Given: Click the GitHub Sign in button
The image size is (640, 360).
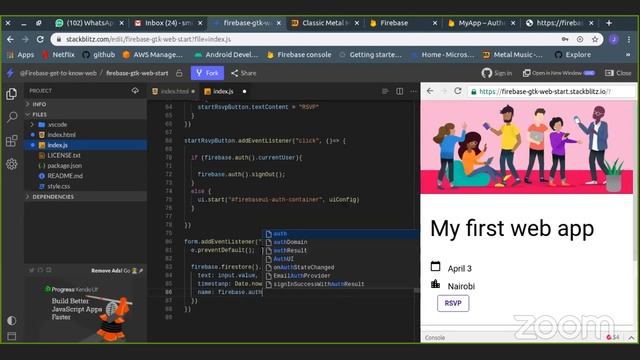Looking at the screenshot, I should 497,73.
